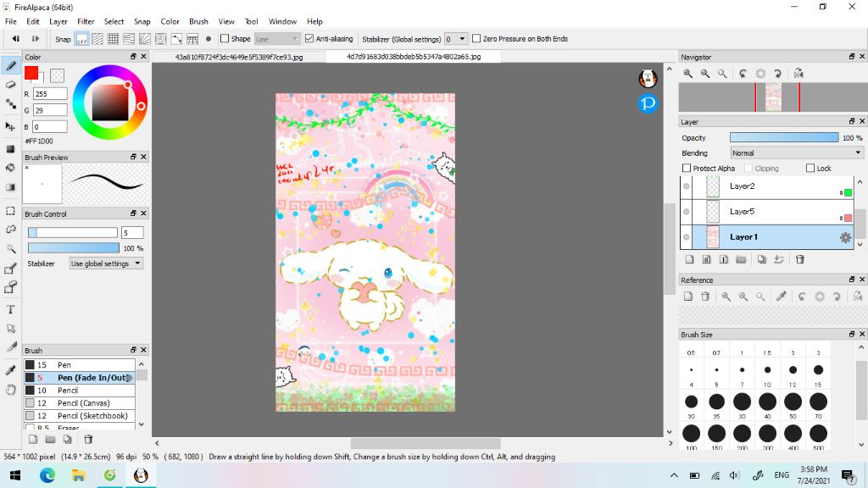Flip the canvas view in the Navigator
The image size is (868, 488).
coord(798,74)
